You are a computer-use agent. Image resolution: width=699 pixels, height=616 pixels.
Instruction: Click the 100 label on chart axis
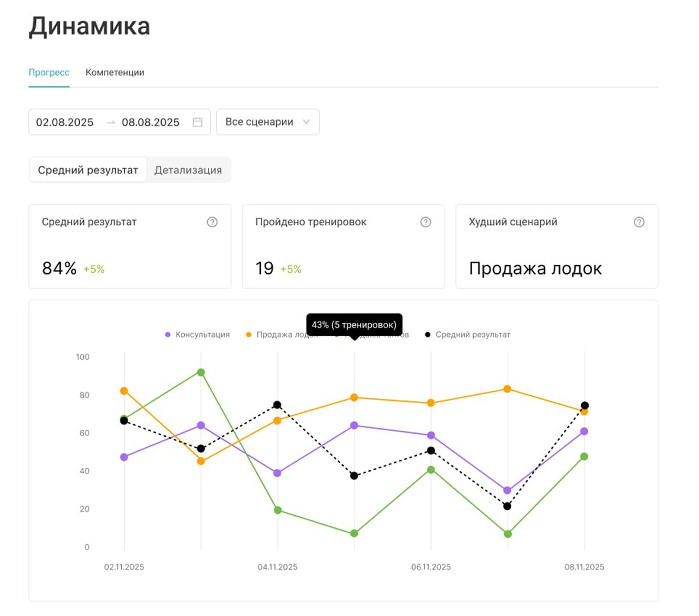pyautogui.click(x=83, y=357)
